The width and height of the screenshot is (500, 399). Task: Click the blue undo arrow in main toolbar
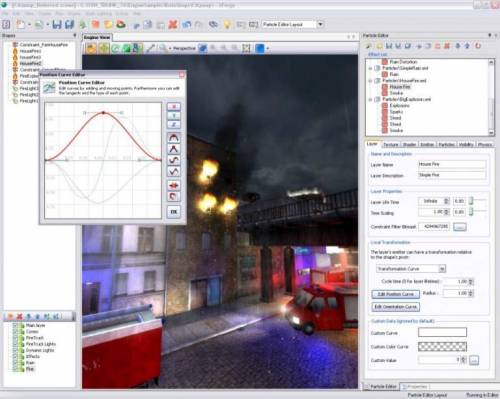186,24
